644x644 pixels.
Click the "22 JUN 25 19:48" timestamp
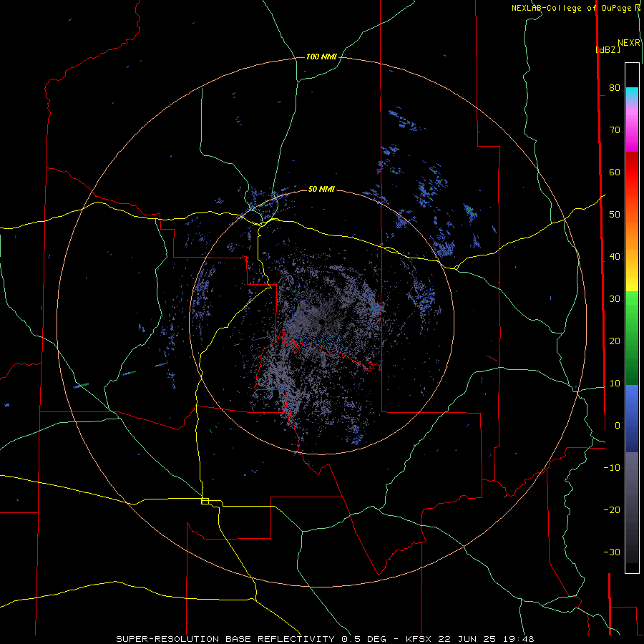[x=485, y=639]
